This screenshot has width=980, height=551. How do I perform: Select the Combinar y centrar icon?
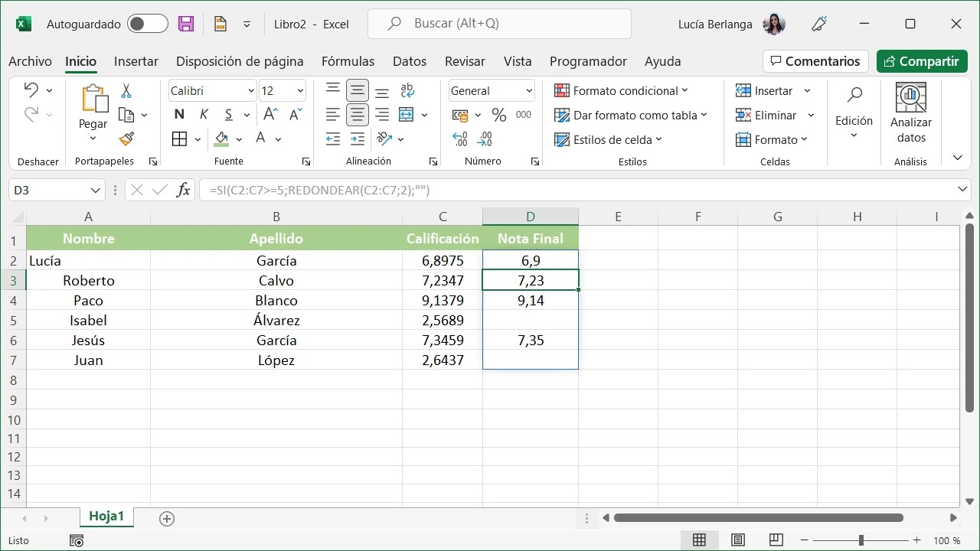pyautogui.click(x=405, y=114)
